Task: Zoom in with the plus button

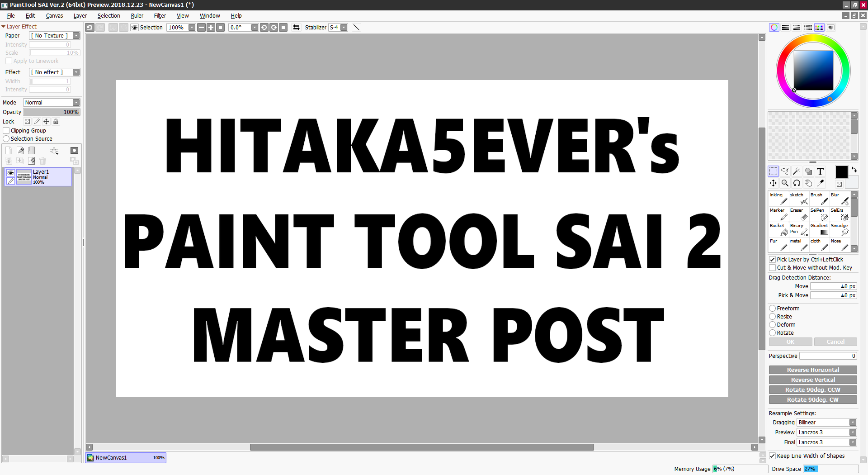Action: [211, 28]
